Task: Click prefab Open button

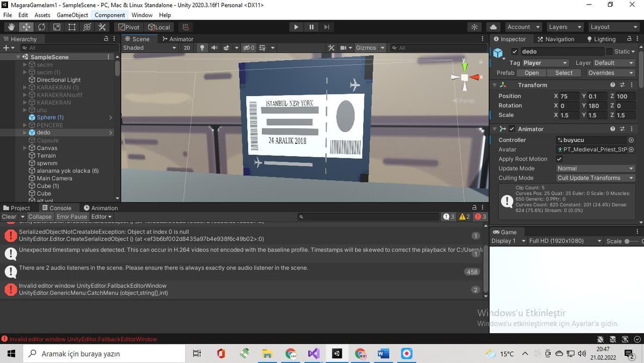Action: (532, 72)
